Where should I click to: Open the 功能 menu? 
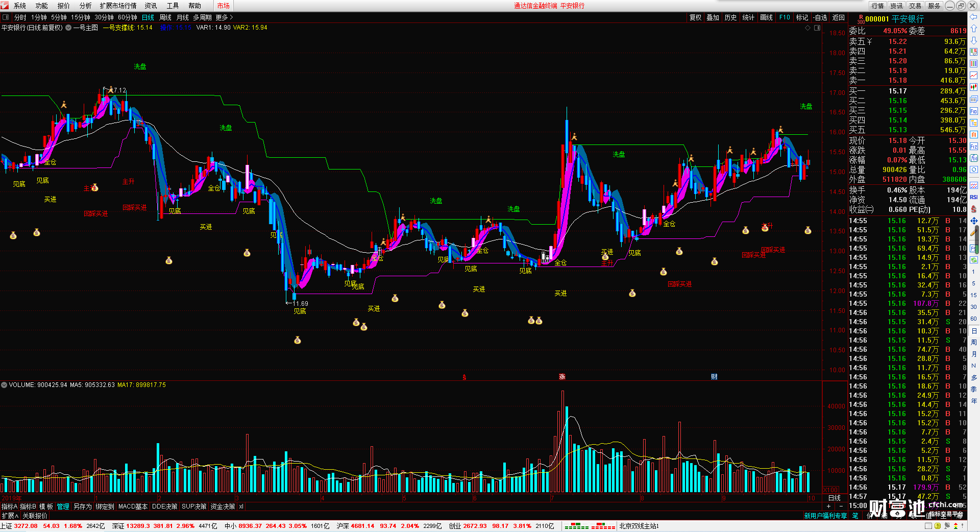pyautogui.click(x=41, y=6)
